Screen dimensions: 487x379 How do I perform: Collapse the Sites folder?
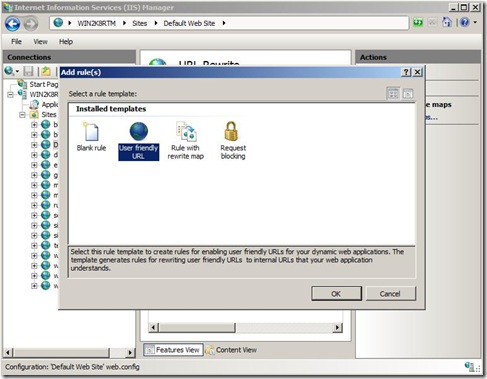(x=22, y=115)
